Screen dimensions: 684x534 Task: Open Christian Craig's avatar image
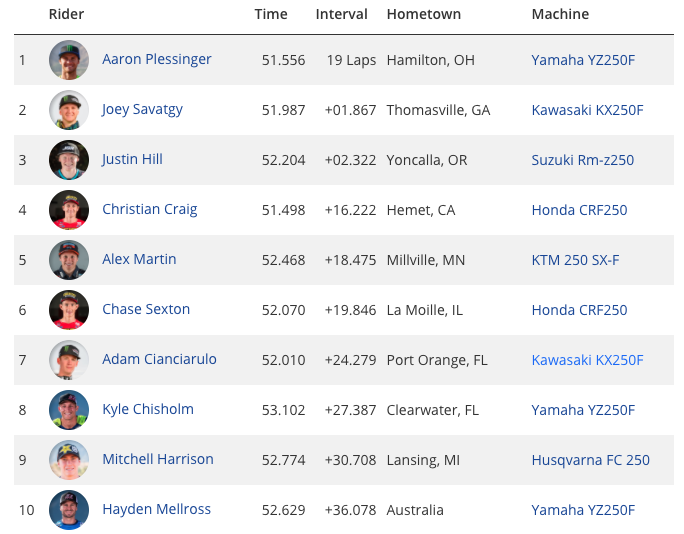tap(69, 210)
